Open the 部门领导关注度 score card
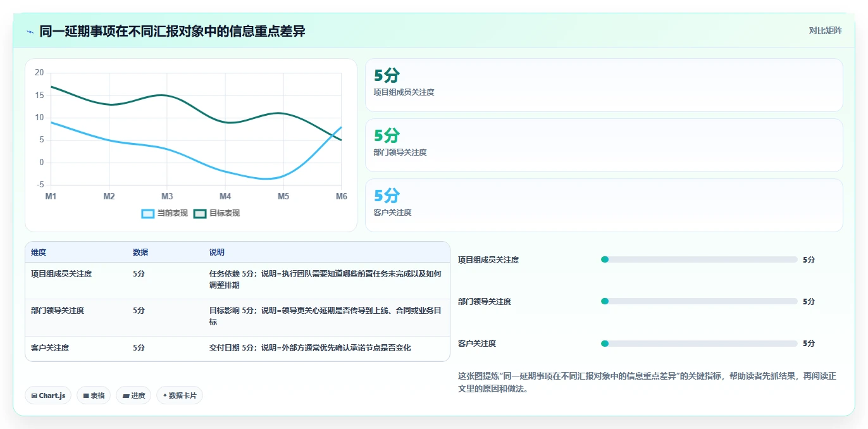This screenshot has width=868, height=429. point(604,145)
